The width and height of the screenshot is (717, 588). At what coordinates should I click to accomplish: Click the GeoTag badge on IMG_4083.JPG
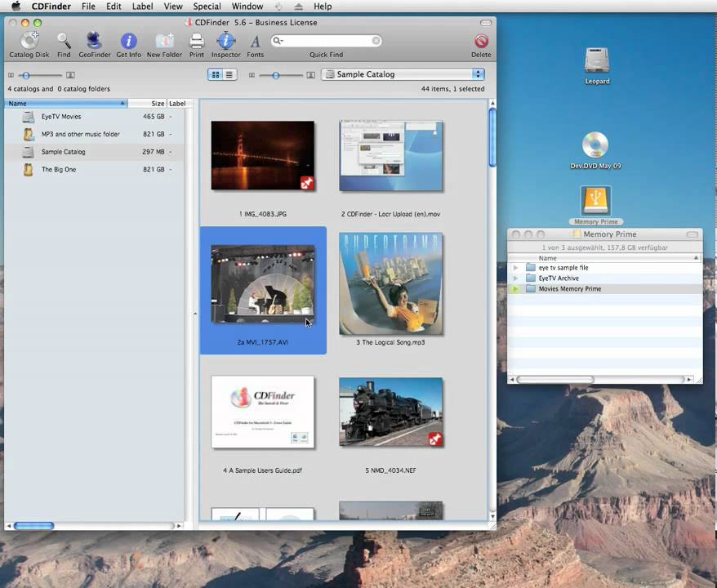pyautogui.click(x=307, y=184)
